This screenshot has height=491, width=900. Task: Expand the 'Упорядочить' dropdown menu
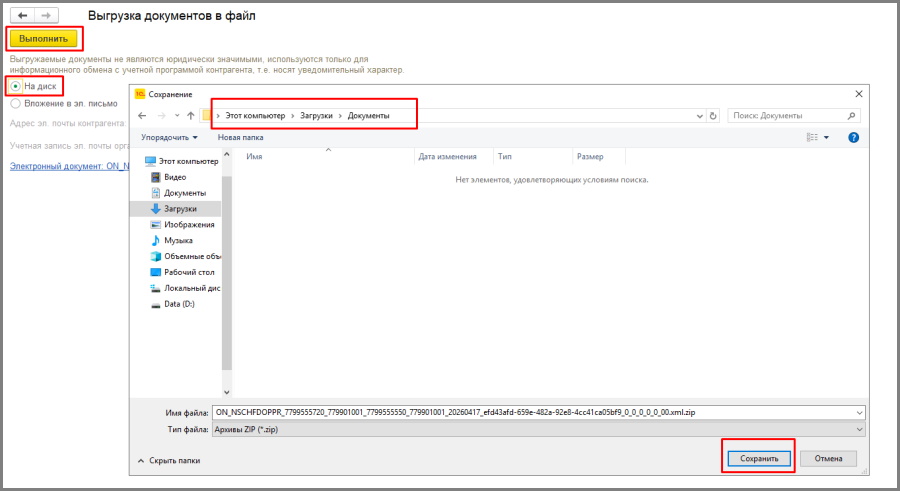169,137
